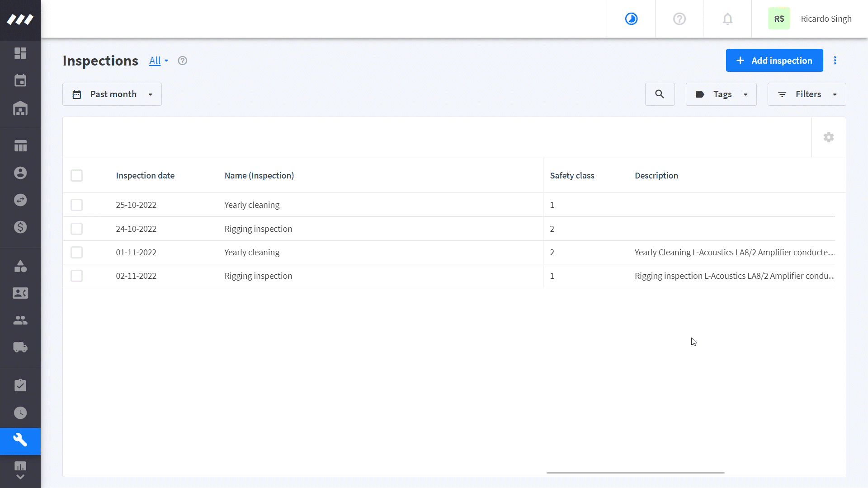The height and width of the screenshot is (488, 868).
Task: Select the safety/alert triangle icon in sidebar
Action: pos(20,265)
